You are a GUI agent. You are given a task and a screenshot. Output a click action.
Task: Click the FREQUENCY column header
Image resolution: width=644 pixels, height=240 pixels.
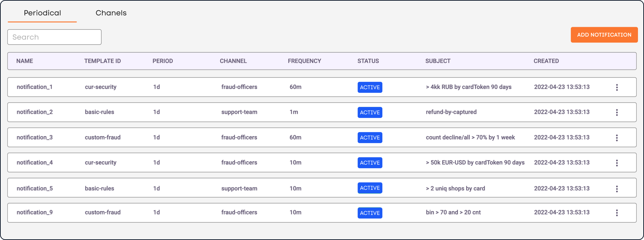click(x=304, y=61)
